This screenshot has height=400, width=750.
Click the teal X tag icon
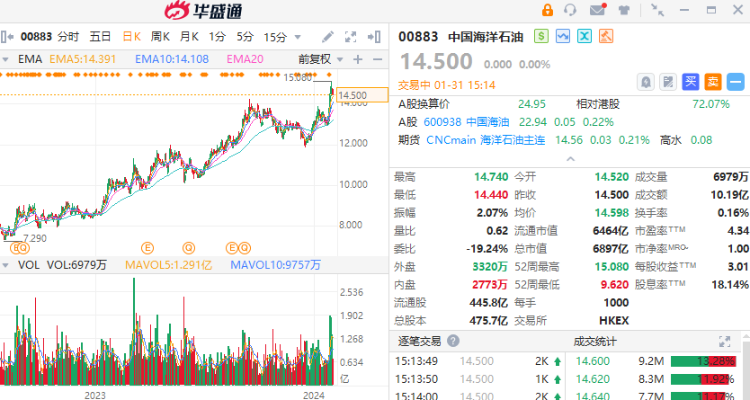[584, 36]
